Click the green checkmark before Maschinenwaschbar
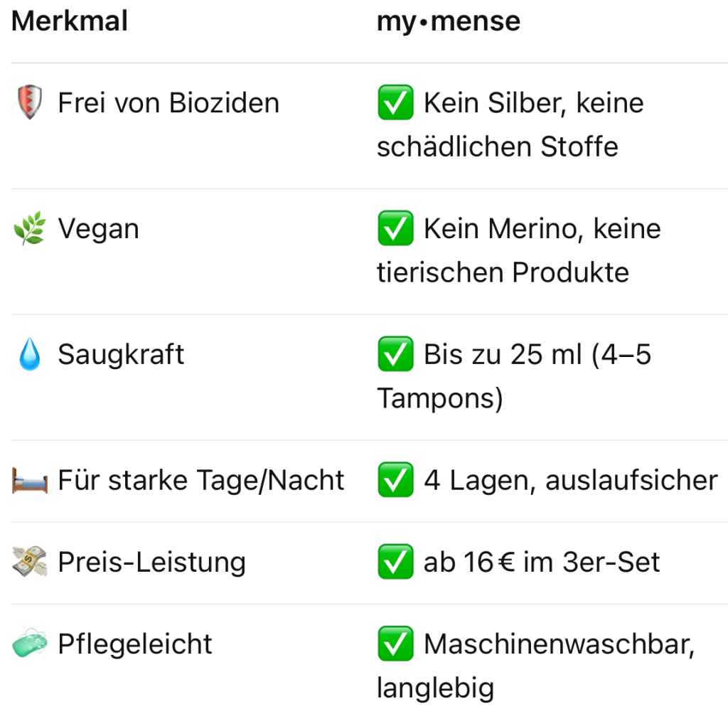Image resolution: width=728 pixels, height=714 pixels. click(395, 644)
